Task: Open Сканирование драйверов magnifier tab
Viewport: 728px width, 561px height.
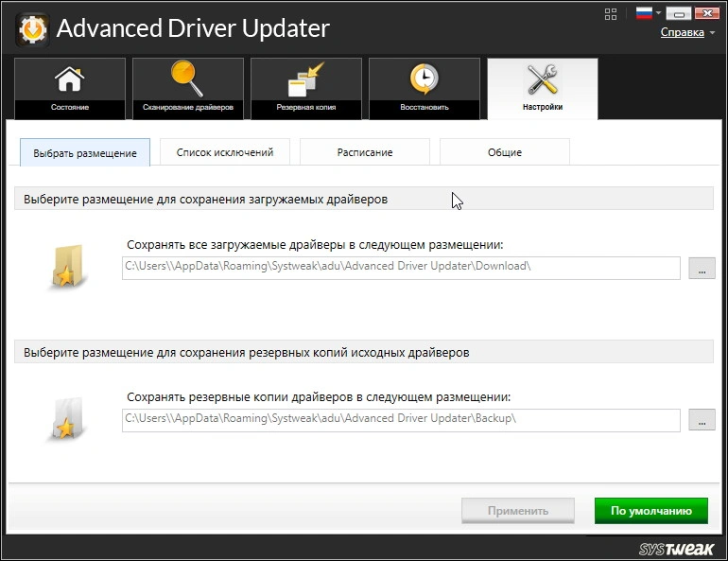Action: [x=188, y=88]
